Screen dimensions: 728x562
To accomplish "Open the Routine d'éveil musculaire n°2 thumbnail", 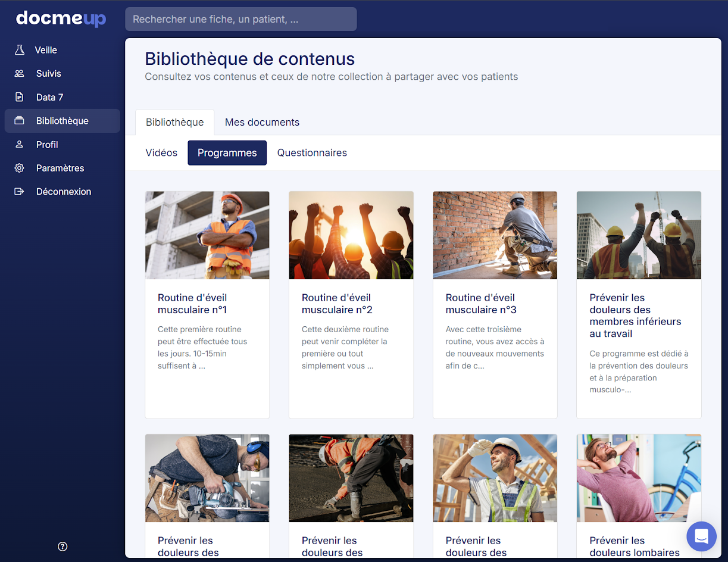I will (x=351, y=235).
